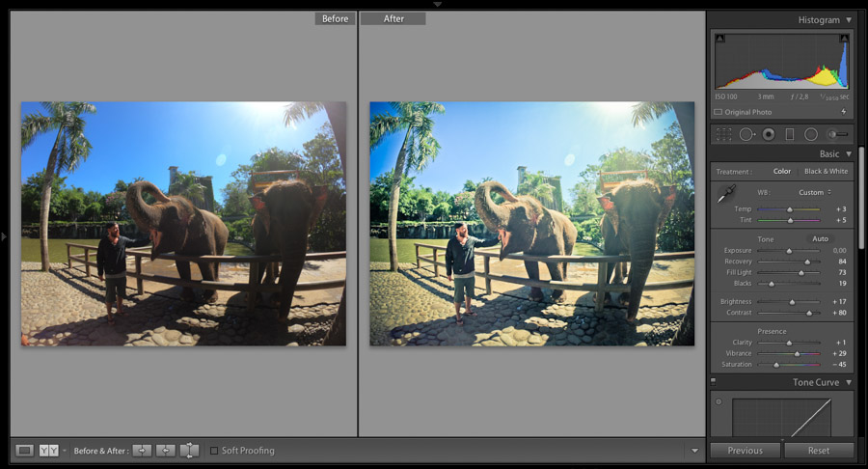Click the histogram graph area

781,61
